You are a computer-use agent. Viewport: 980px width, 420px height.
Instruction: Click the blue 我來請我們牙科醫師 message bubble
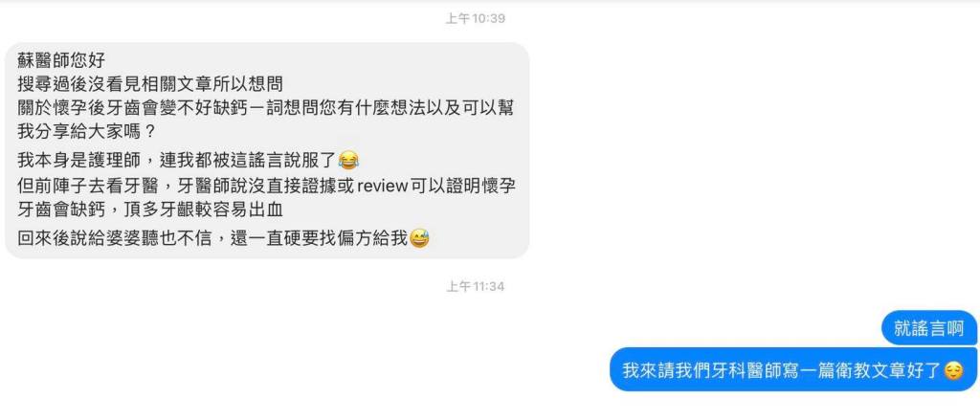[x=793, y=370]
